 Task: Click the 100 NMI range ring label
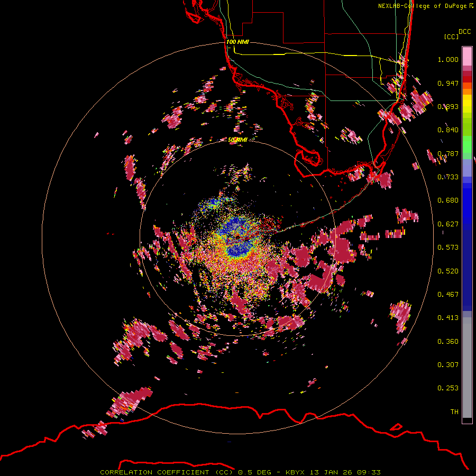[237, 42]
